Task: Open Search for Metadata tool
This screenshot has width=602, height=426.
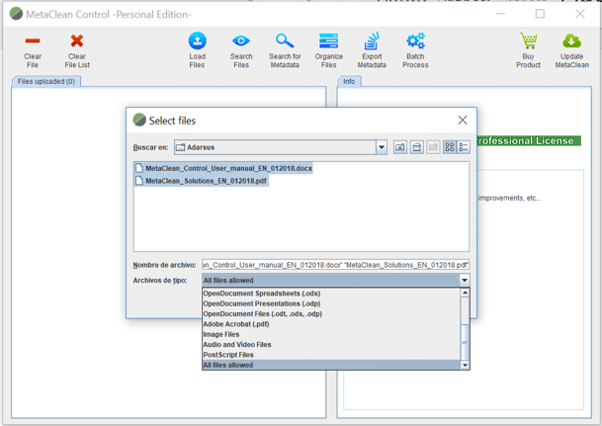Action: tap(285, 41)
